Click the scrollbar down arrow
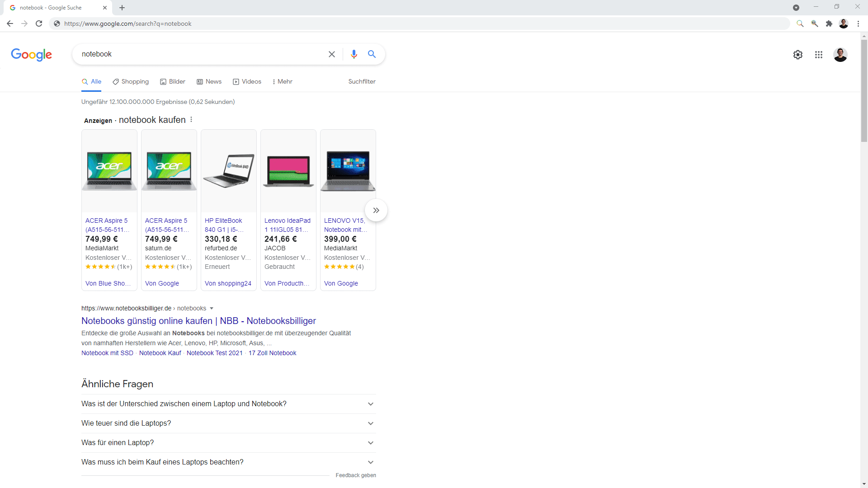This screenshot has width=868, height=488. (864, 484)
